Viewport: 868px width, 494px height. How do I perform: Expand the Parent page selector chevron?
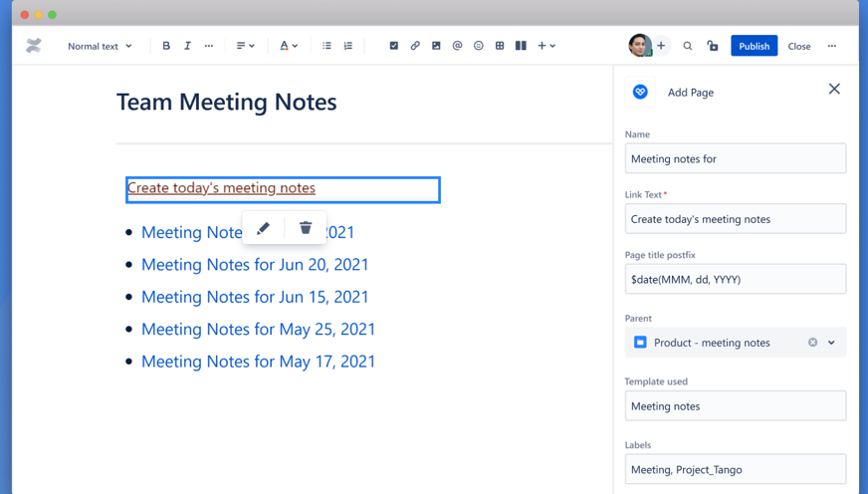pyautogui.click(x=831, y=343)
